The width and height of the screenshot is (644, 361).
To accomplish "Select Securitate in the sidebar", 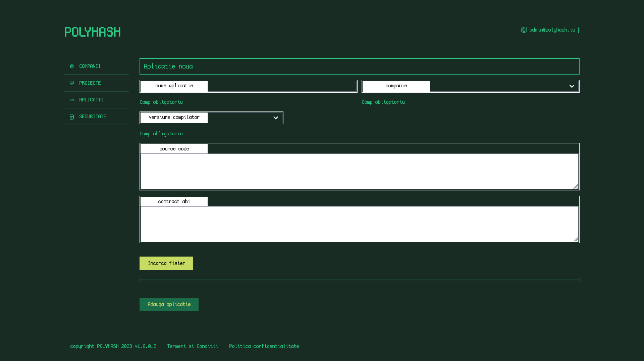I will click(93, 117).
